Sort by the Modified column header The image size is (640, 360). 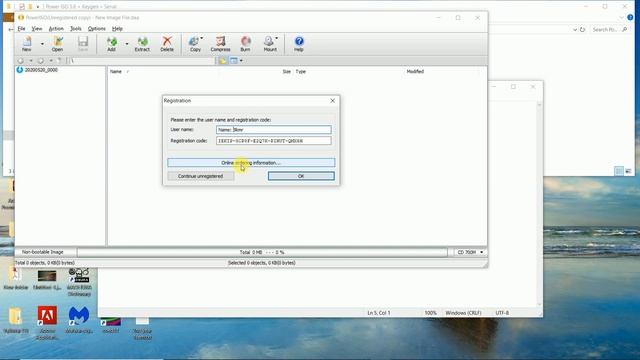pos(415,71)
